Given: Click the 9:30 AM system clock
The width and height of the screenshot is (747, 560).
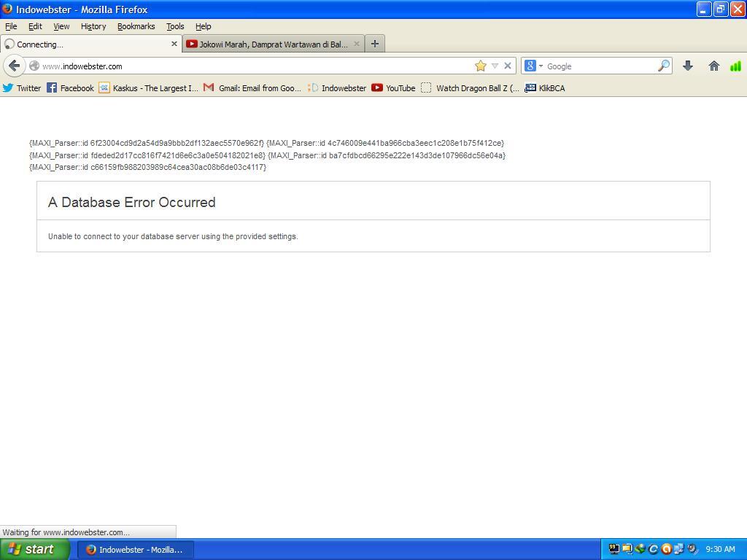Looking at the screenshot, I should coord(720,550).
